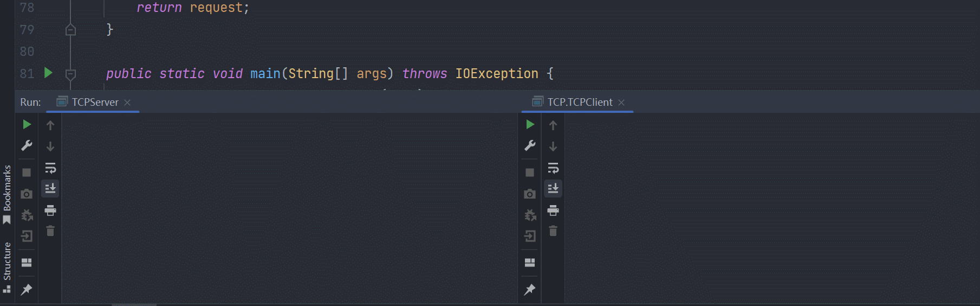Attach debugger icon in TCPServer panel
The width and height of the screenshot is (980, 306).
27,215
